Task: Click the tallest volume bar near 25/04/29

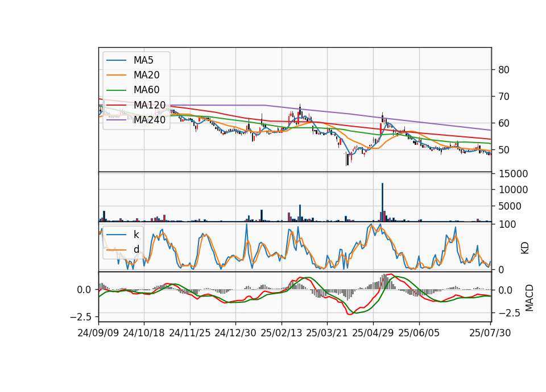Action: point(382,202)
